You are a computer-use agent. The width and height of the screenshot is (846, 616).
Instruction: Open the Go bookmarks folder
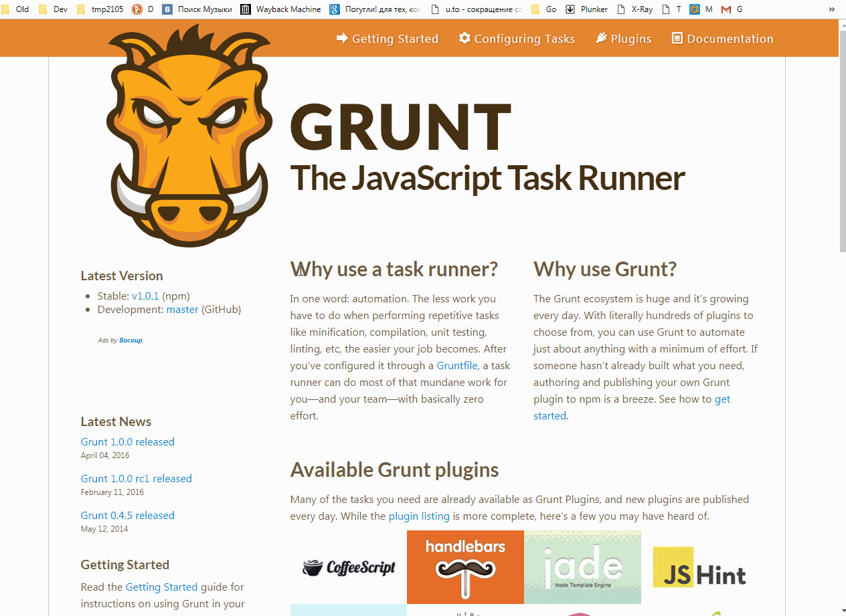click(544, 9)
